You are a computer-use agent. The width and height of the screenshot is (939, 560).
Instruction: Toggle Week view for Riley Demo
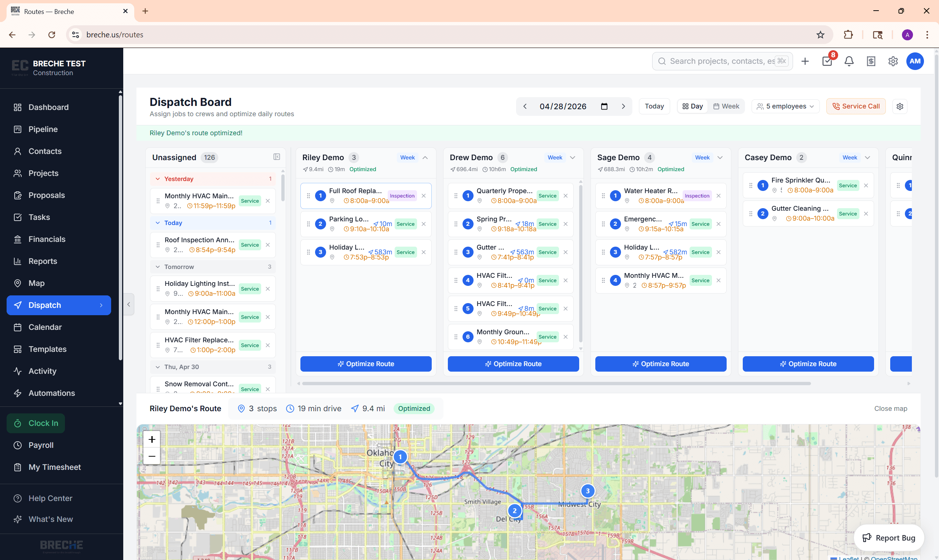(408, 158)
